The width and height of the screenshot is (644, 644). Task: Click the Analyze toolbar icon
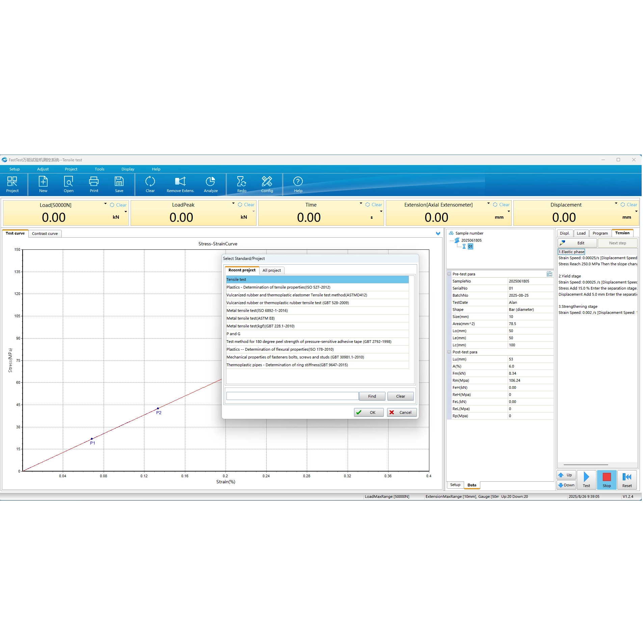pyautogui.click(x=210, y=184)
